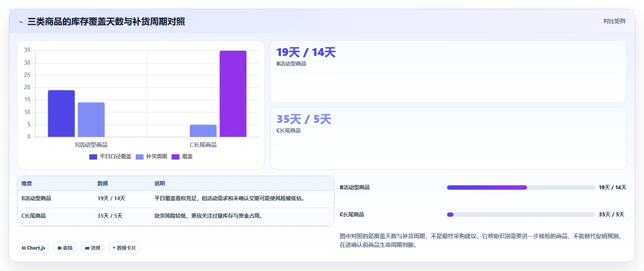Select C长尾商品 cell in table
This screenshot has width=644, height=271.
[x=34, y=215]
